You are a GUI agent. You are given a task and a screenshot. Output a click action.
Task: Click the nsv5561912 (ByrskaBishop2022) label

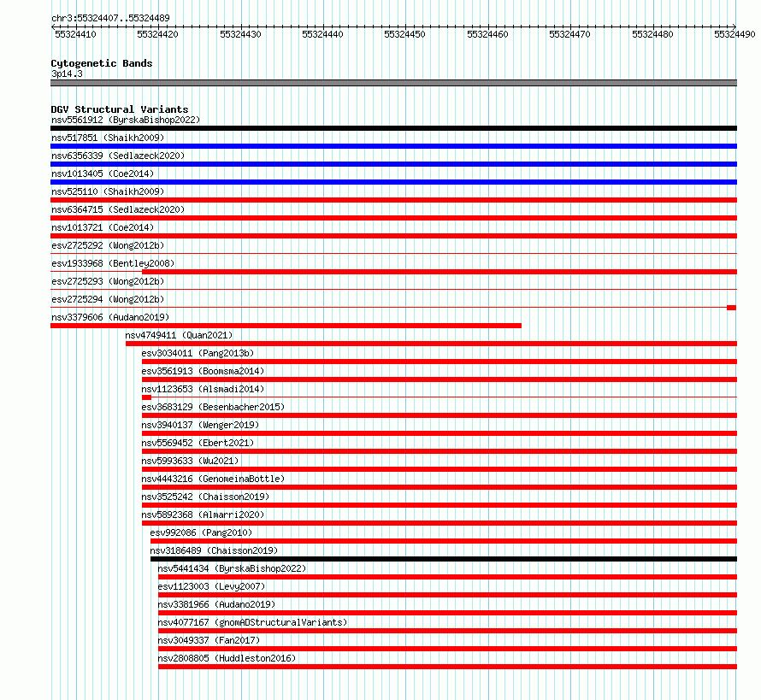point(126,120)
